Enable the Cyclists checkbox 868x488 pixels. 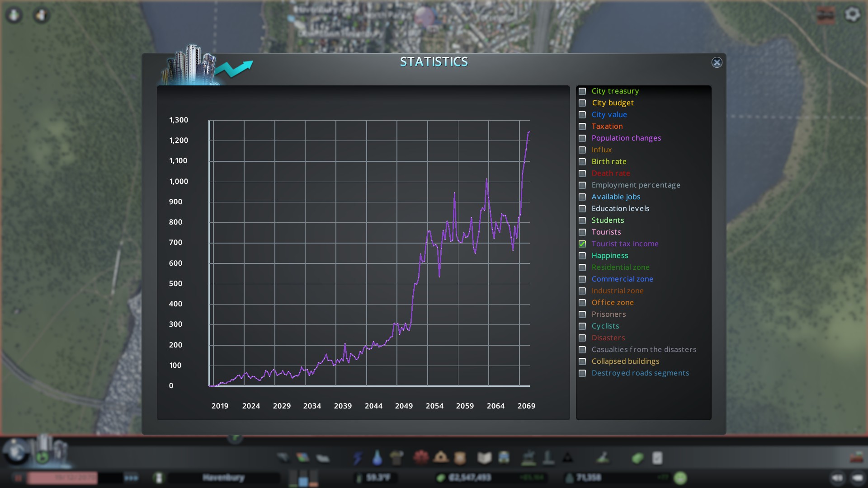coord(582,326)
